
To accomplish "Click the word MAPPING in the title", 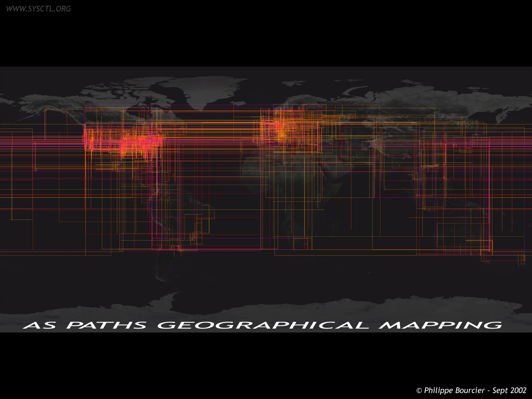I will pyautogui.click(x=440, y=325).
